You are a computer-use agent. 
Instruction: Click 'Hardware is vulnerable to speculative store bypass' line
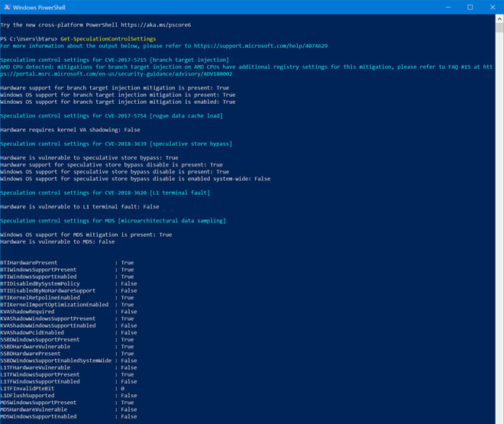coord(89,158)
